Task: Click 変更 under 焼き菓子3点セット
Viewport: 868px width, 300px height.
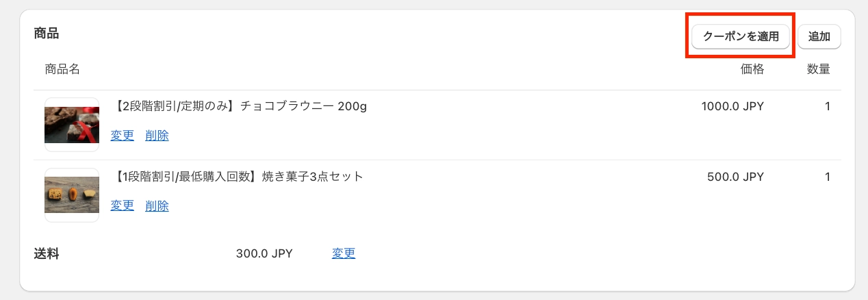Action: (x=123, y=205)
